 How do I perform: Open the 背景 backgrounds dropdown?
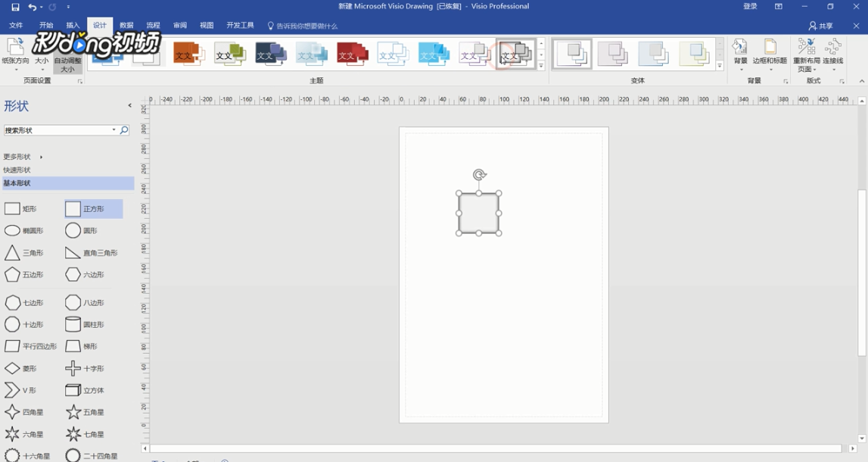point(741,54)
